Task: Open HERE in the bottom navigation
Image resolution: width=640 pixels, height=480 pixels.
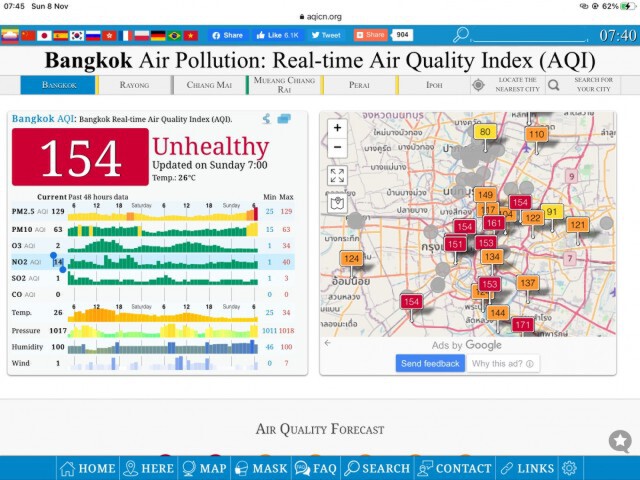Action: coord(149,468)
